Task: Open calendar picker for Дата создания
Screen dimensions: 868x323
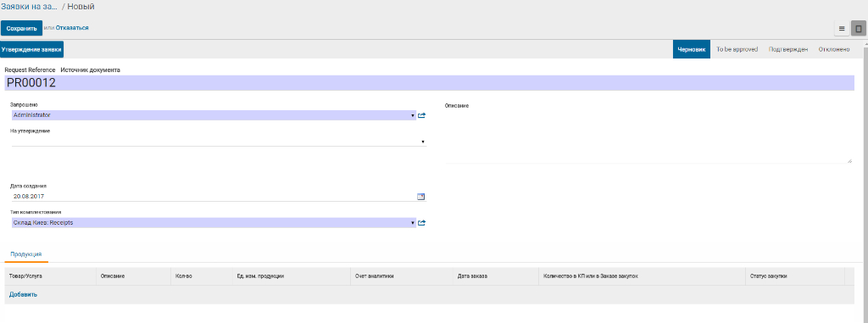Action: point(421,196)
